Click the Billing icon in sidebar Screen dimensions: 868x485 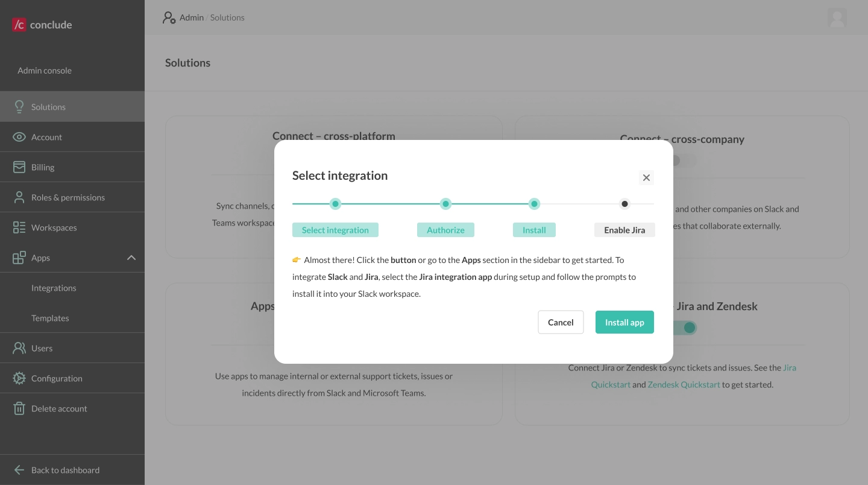[19, 167]
